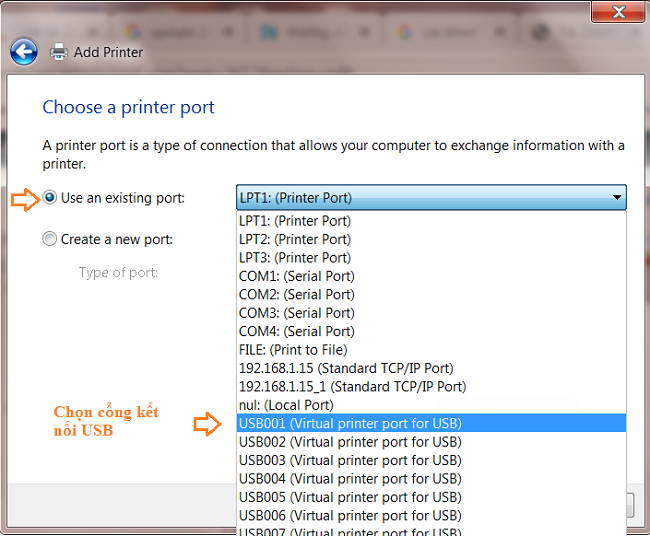
Task: Pick COM3: (Serial Port) option
Action: tap(297, 313)
